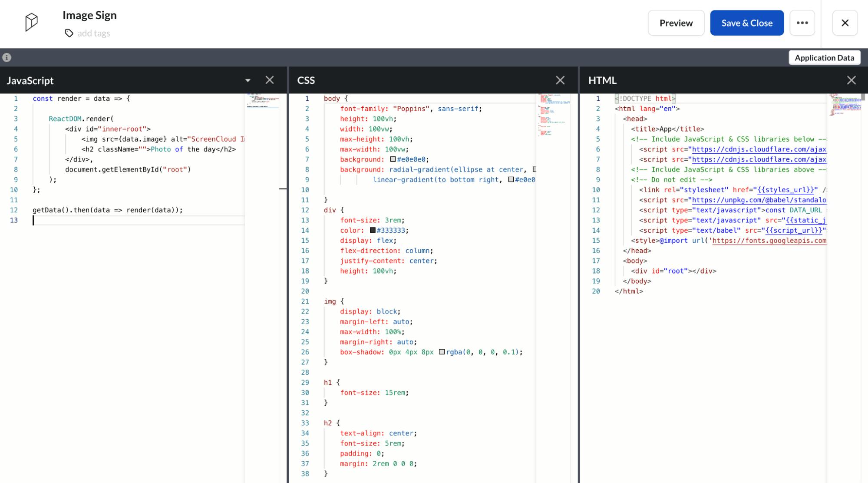Click the {{script_url}} link on HTML line 14

(x=794, y=230)
